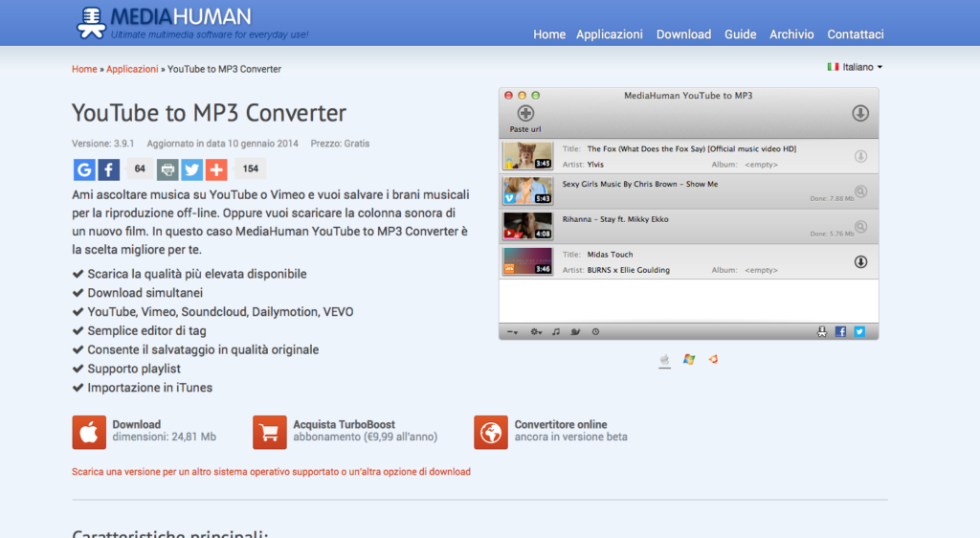Viewport: 980px width, 538px height.
Task: Click the Versione: 3.9.1 text
Action: [x=103, y=144]
